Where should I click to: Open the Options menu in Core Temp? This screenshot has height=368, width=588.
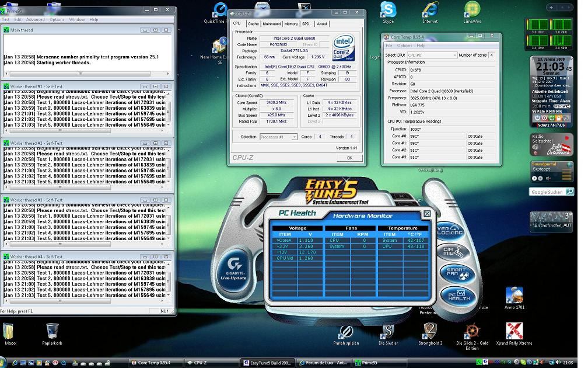404,46
